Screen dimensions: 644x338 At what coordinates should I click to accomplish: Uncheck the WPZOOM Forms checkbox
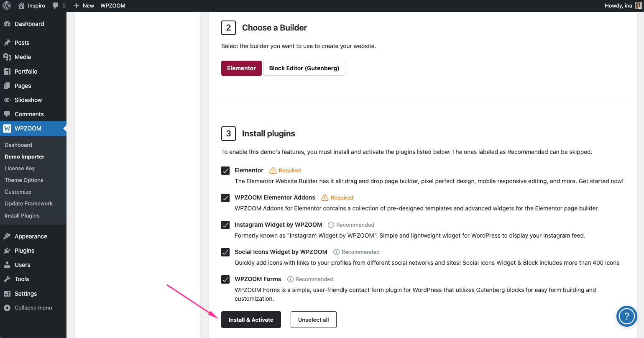coord(225,279)
